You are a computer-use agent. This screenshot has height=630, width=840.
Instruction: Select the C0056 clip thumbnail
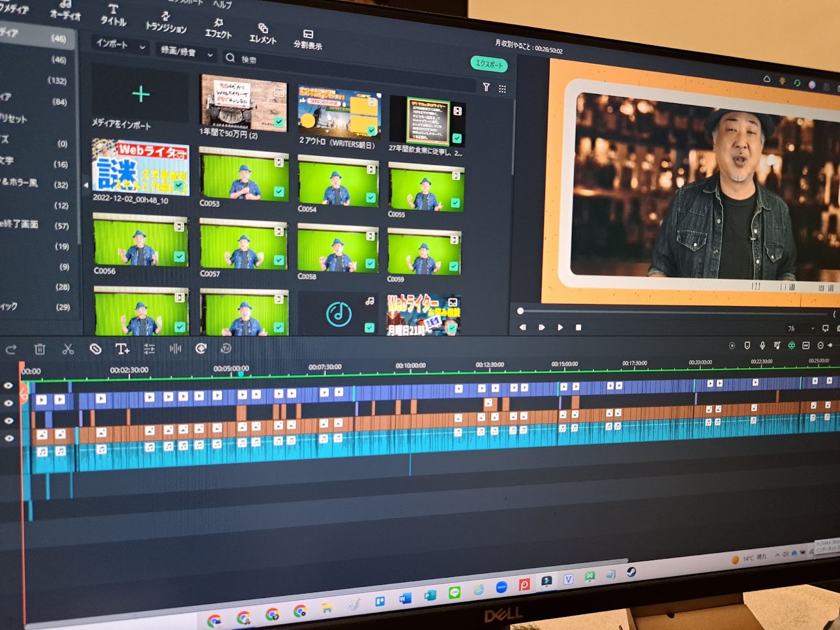[x=141, y=240]
